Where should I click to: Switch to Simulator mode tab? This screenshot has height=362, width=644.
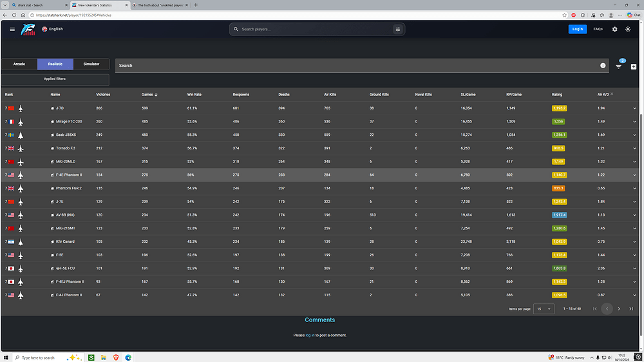tap(91, 64)
